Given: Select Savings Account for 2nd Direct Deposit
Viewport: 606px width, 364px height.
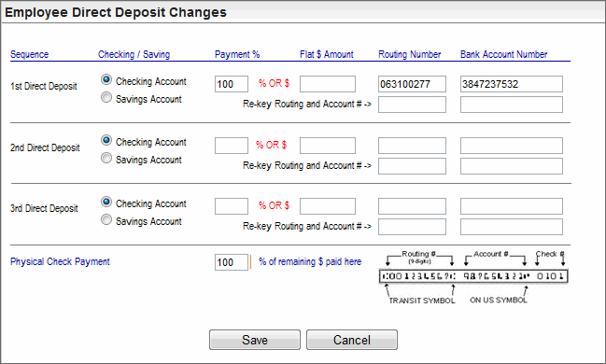Looking at the screenshot, I should (106, 158).
